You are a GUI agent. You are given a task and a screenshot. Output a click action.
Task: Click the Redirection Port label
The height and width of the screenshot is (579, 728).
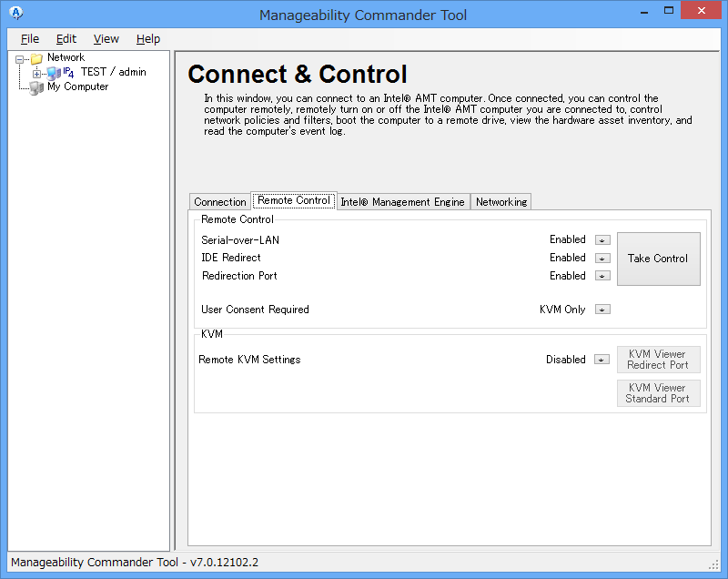239,276
